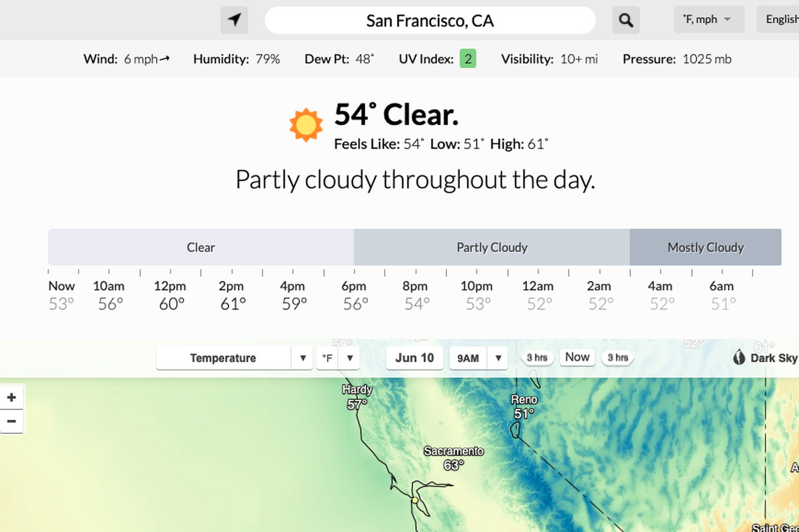The height and width of the screenshot is (532, 799).
Task: Click the Jun 10 date button
Action: [x=414, y=358]
